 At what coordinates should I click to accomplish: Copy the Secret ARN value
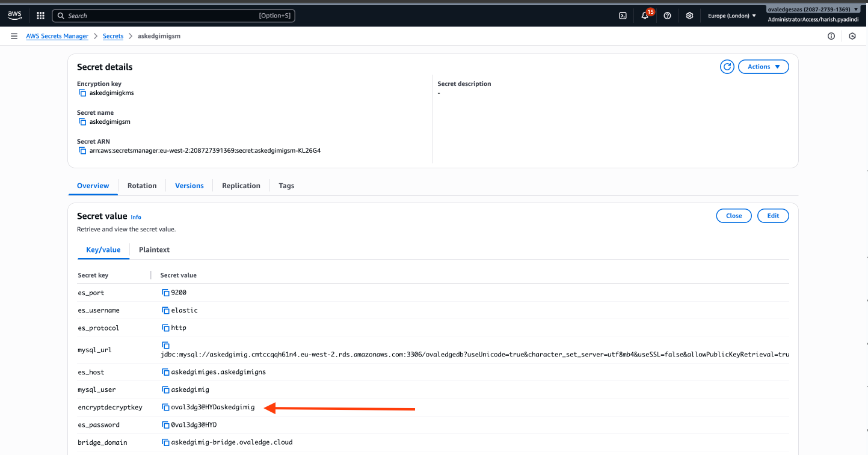(82, 151)
